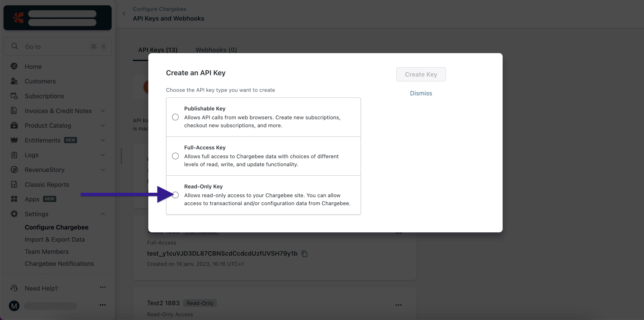This screenshot has width=644, height=320.
Task: Click the Product Catalog icon
Action: pos(14,125)
